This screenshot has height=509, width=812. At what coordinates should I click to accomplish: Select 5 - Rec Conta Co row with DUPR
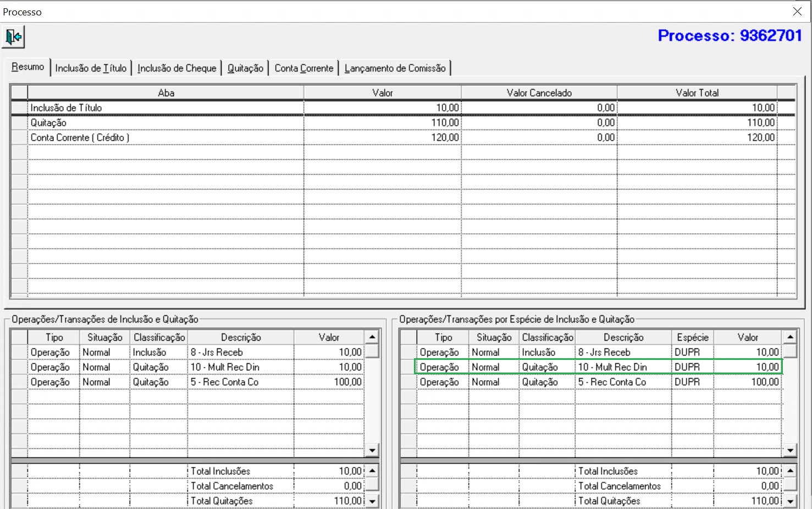click(599, 382)
